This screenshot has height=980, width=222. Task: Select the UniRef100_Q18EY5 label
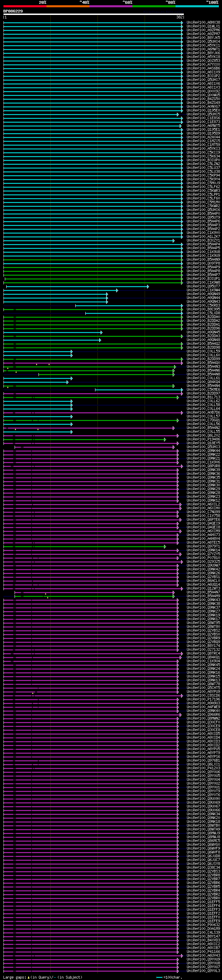[x=203, y=443]
